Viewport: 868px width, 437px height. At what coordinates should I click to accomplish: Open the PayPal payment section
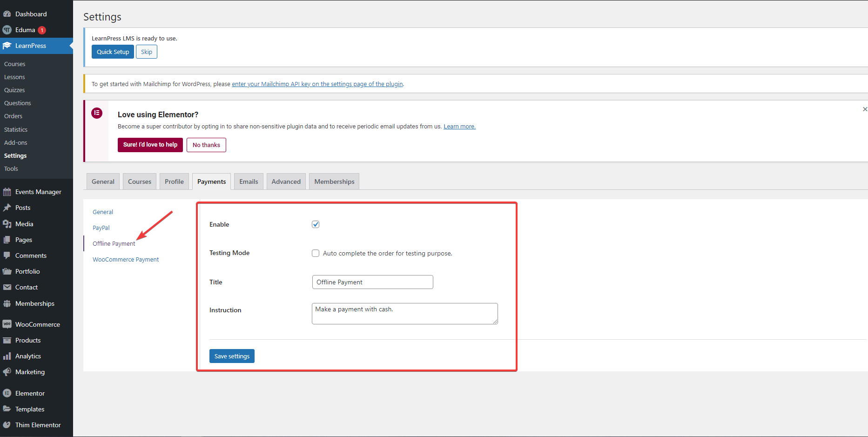101,228
